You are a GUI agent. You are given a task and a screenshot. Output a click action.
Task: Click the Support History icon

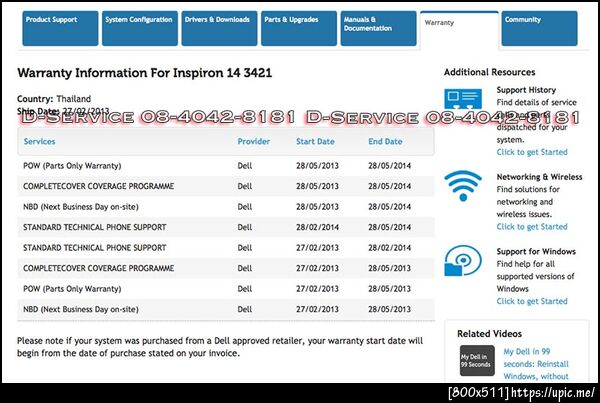pos(463,99)
